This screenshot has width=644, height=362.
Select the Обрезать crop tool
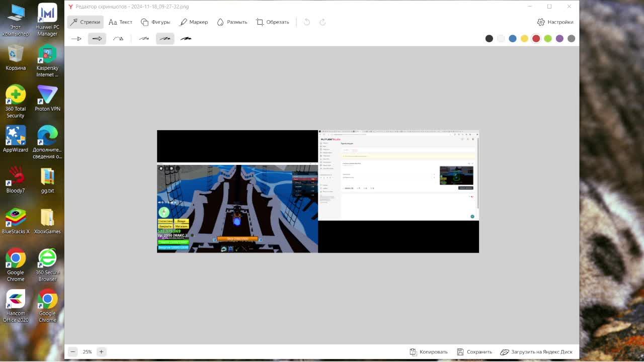pos(273,22)
